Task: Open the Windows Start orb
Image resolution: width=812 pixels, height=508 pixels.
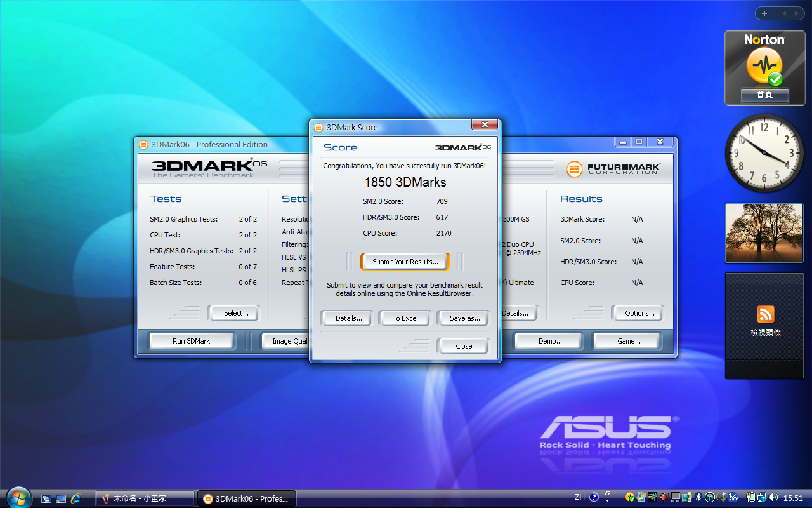Action: click(x=17, y=497)
